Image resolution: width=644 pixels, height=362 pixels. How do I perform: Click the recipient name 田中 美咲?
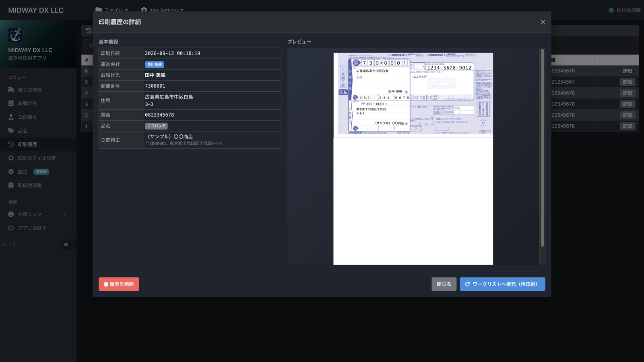point(155,75)
